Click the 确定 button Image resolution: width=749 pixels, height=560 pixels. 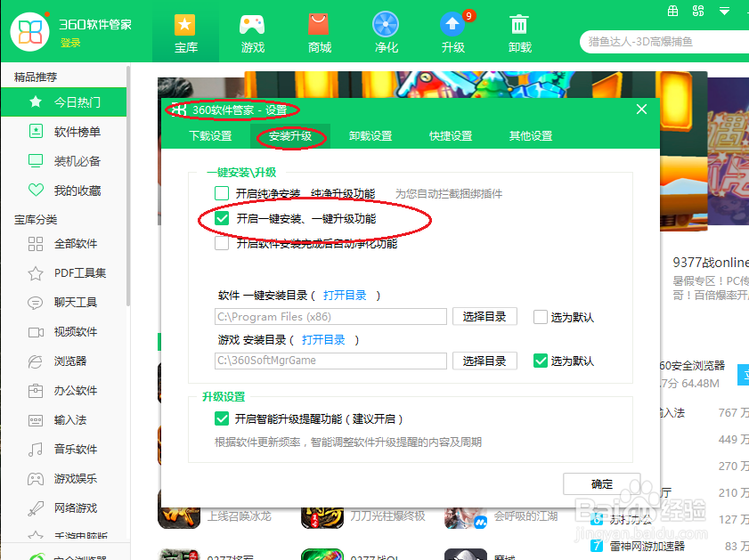click(x=602, y=484)
